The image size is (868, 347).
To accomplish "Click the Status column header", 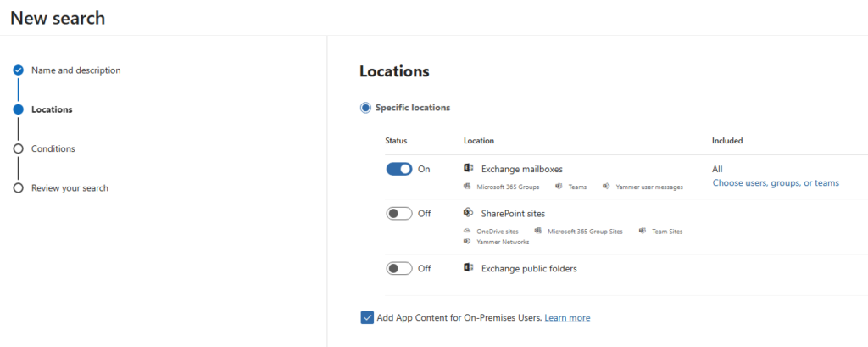I will (397, 141).
